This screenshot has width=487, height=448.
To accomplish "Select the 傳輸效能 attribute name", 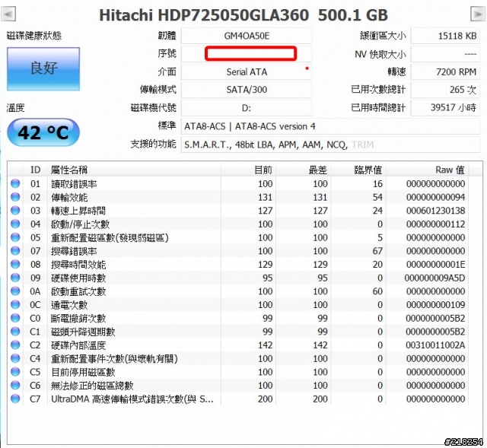I will (x=69, y=198).
